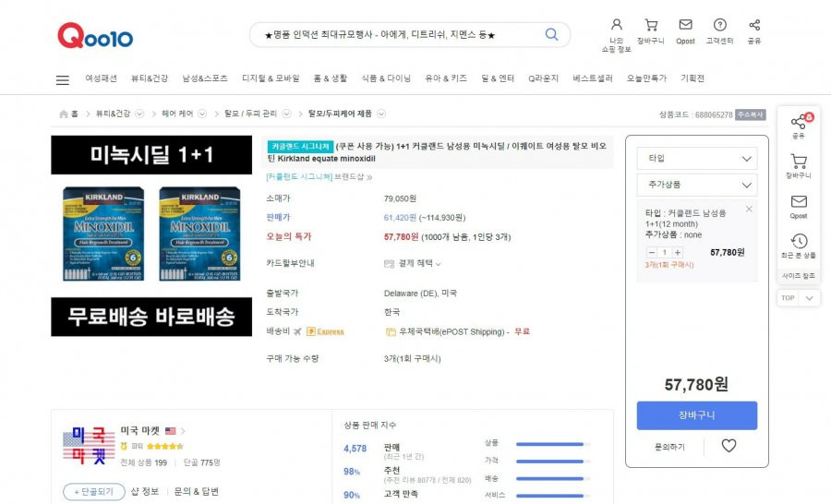Open 고객센터 help icon
Screen dimensions: 831x504
(719, 24)
